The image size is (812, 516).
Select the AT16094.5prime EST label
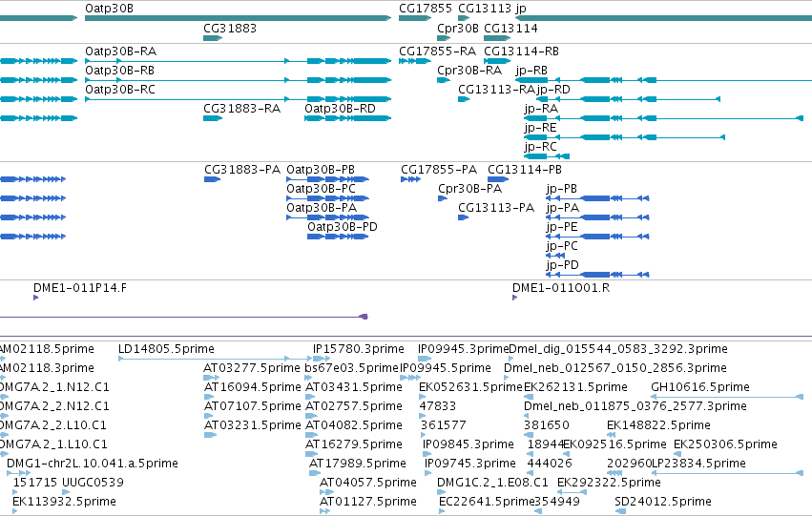click(x=252, y=387)
